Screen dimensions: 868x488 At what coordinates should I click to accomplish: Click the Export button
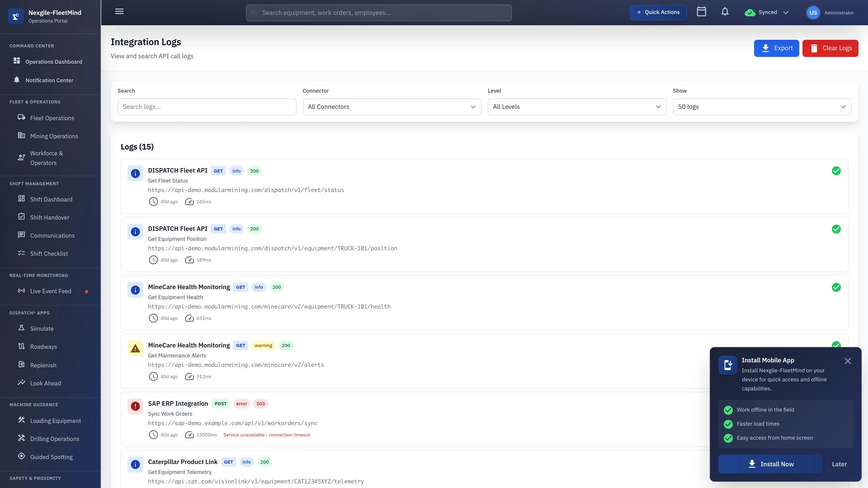tap(776, 48)
